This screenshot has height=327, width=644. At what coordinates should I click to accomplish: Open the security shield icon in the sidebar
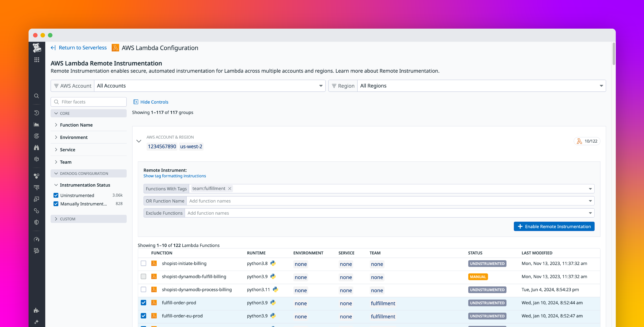point(36,222)
